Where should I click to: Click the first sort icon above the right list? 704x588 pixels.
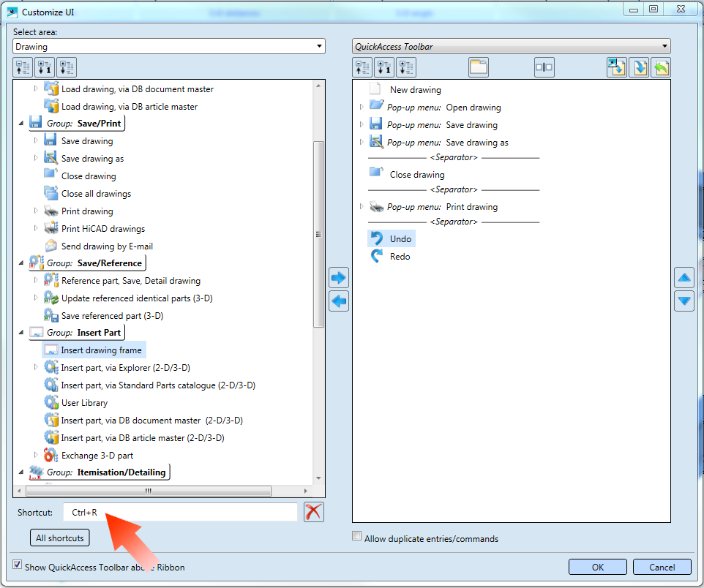point(362,67)
